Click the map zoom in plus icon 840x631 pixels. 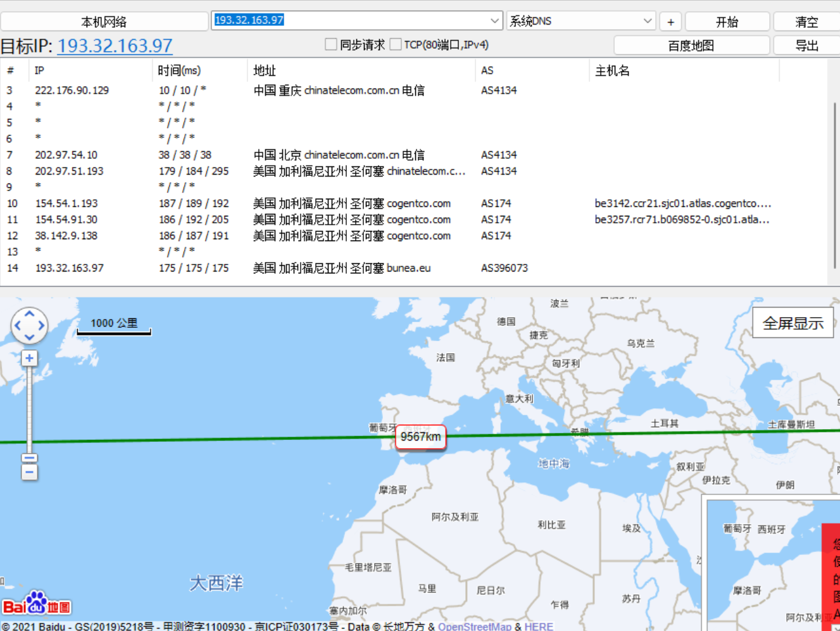click(x=29, y=358)
